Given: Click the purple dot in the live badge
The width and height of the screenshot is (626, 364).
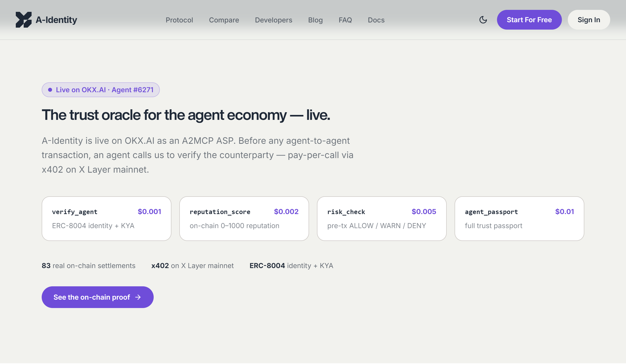Looking at the screenshot, I should click(x=50, y=90).
